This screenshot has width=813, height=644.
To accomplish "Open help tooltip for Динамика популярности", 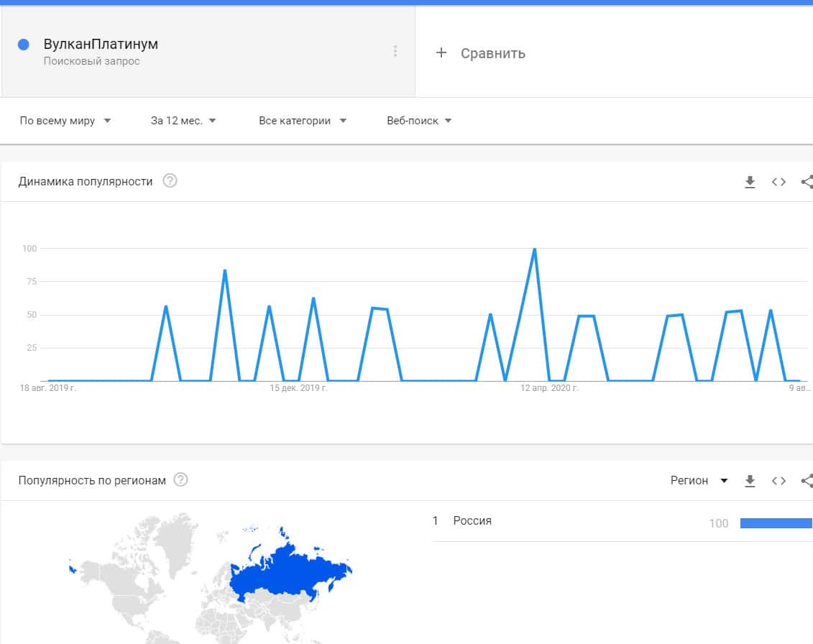I will point(170,180).
